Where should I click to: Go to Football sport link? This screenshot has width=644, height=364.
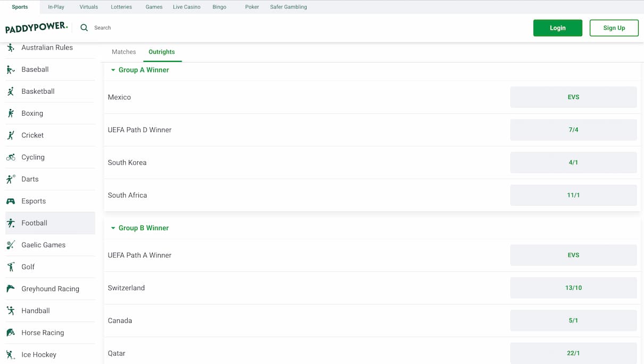click(x=50, y=223)
